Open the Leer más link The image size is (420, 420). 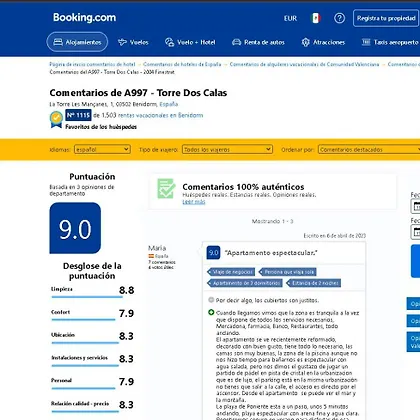click(194, 202)
